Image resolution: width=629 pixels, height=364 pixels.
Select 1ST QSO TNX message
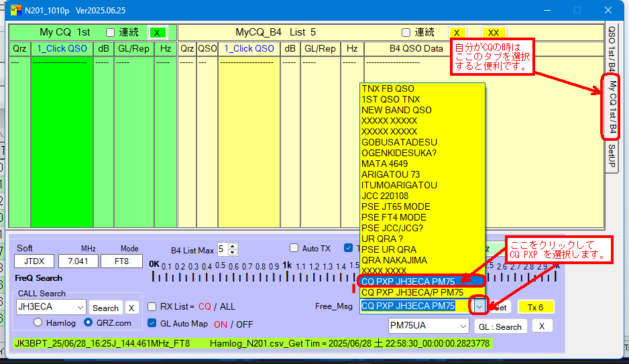[x=422, y=100]
